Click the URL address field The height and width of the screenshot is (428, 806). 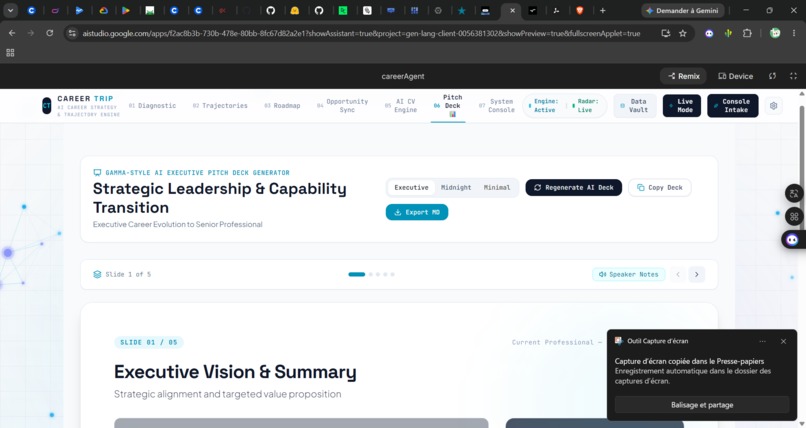coord(361,33)
